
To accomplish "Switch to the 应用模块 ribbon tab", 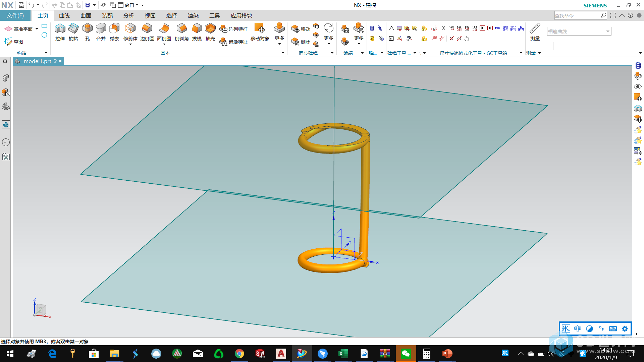I will point(241,15).
